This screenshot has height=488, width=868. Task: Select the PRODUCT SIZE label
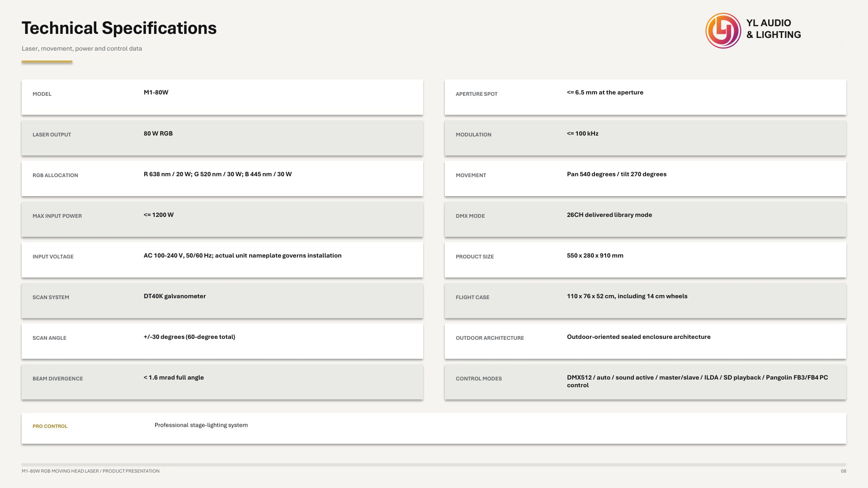(475, 257)
